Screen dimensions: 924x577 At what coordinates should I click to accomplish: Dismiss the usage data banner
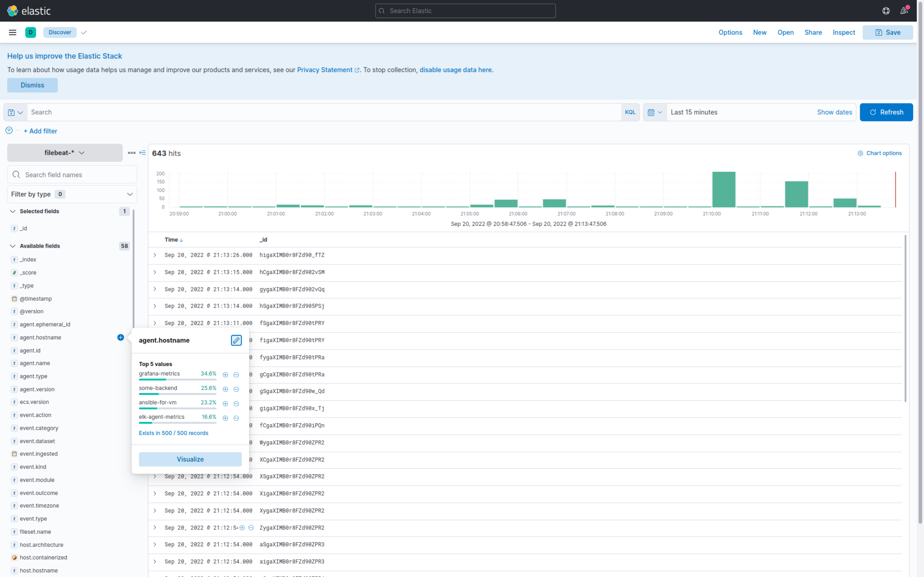32,85
